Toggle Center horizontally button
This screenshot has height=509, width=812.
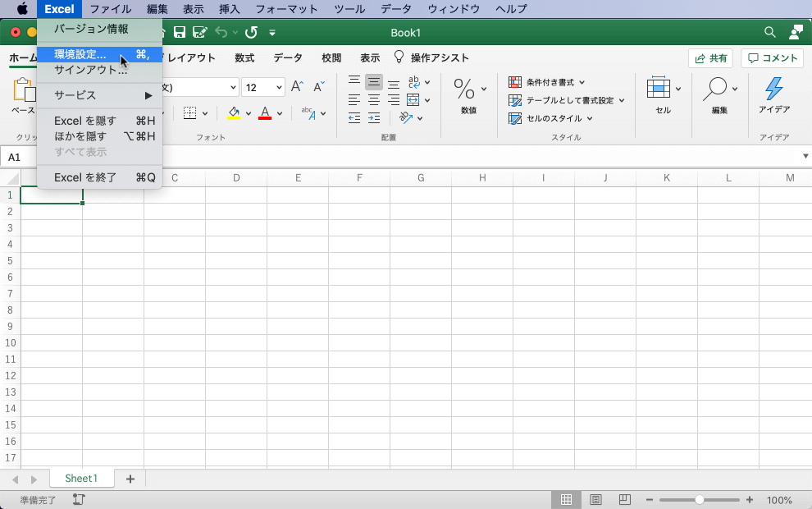(374, 99)
